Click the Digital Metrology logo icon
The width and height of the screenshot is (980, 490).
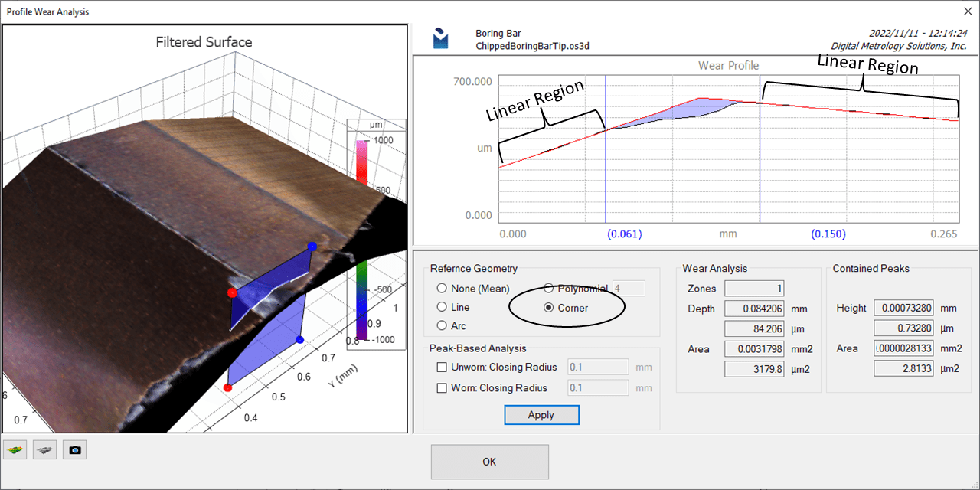coord(440,37)
